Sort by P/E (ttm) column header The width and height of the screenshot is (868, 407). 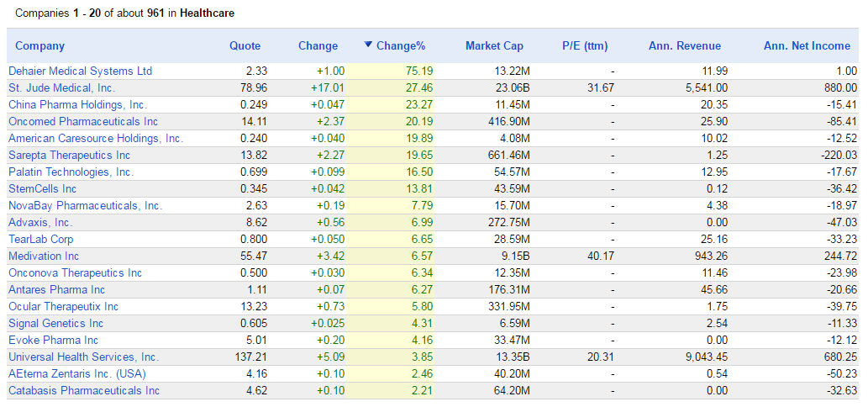tap(585, 46)
